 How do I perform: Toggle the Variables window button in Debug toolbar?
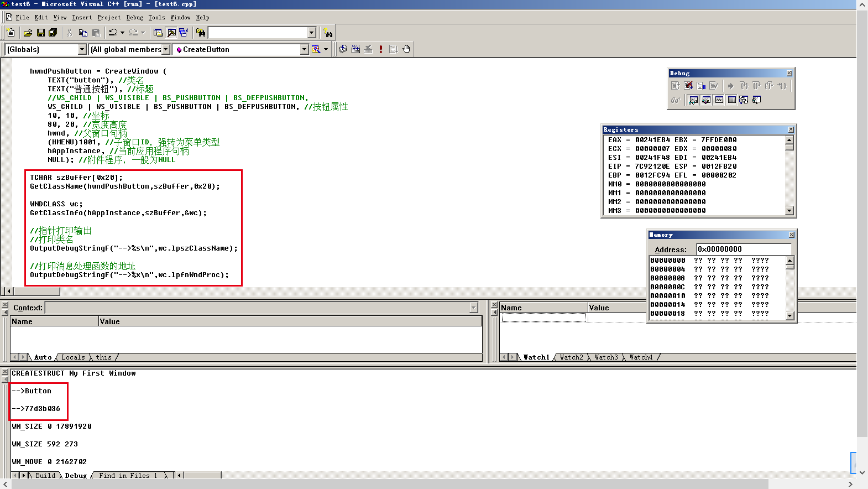[x=706, y=100]
